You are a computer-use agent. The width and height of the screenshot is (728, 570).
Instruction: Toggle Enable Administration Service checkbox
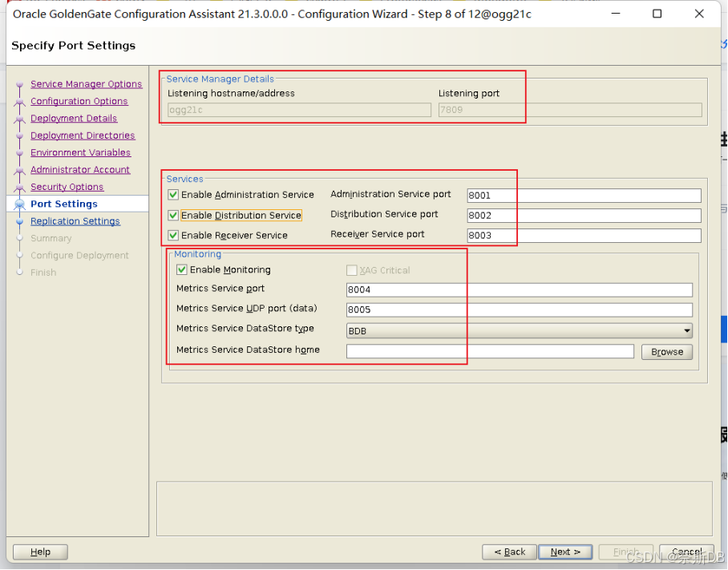[174, 195]
